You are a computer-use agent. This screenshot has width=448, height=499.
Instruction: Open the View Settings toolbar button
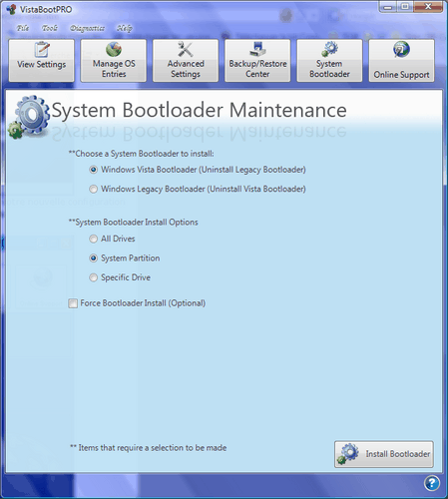tap(41, 60)
